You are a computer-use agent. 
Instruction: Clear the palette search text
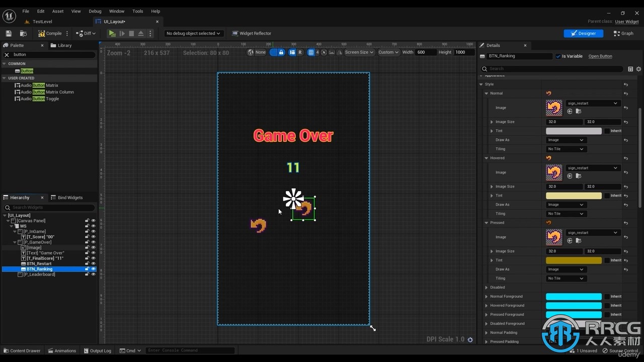[x=7, y=55]
